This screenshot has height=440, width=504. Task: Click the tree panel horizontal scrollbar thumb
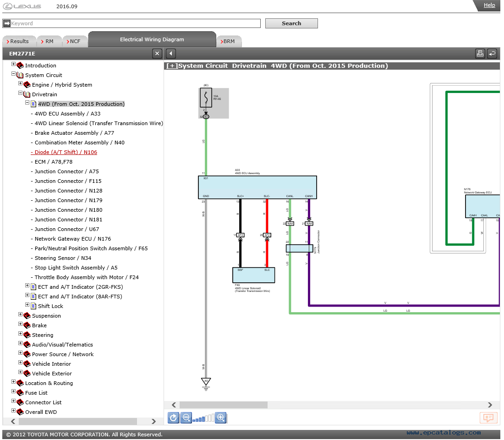tap(78, 421)
